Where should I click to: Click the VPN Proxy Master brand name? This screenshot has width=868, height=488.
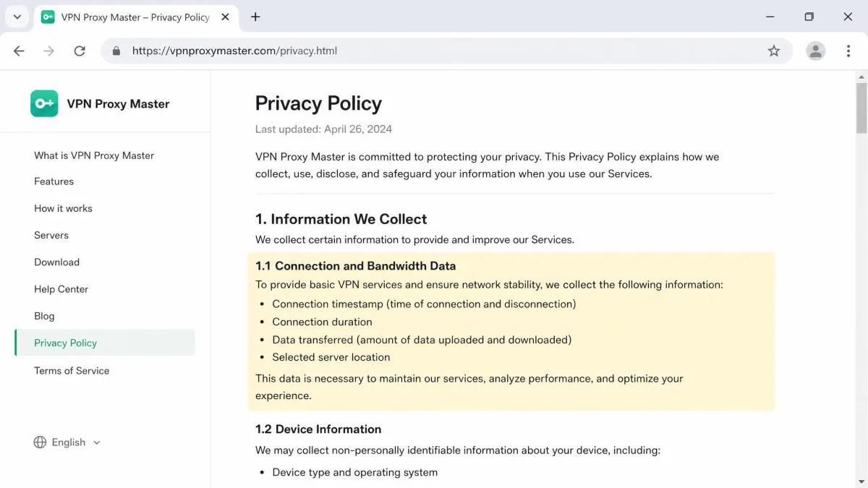coord(118,103)
